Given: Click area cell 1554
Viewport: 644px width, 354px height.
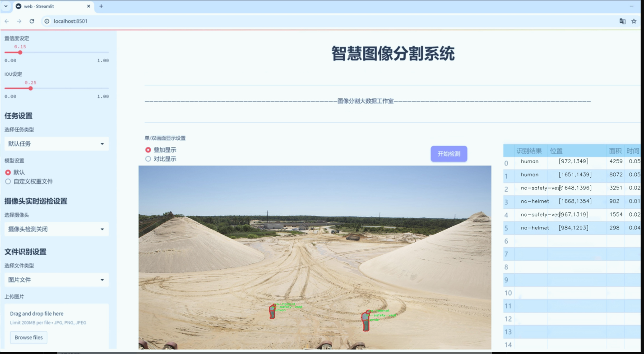Looking at the screenshot, I should [x=616, y=215].
